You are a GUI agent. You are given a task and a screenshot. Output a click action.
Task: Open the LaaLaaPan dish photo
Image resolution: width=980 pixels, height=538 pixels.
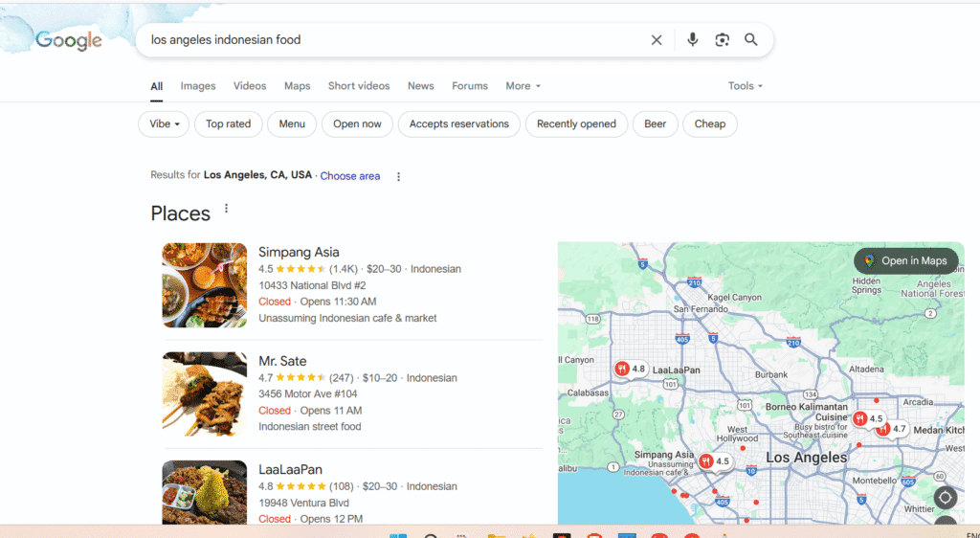click(205, 492)
